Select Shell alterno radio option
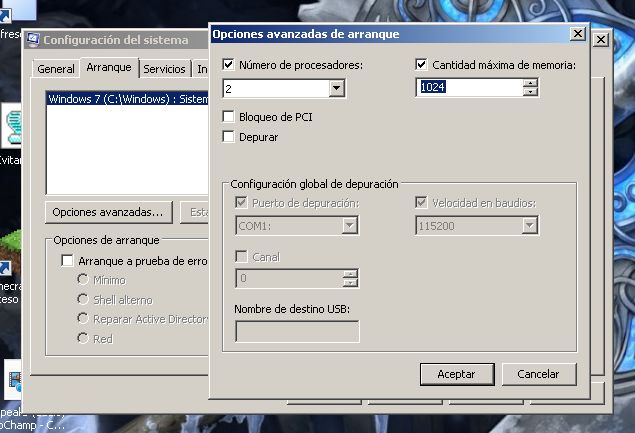 point(83,299)
